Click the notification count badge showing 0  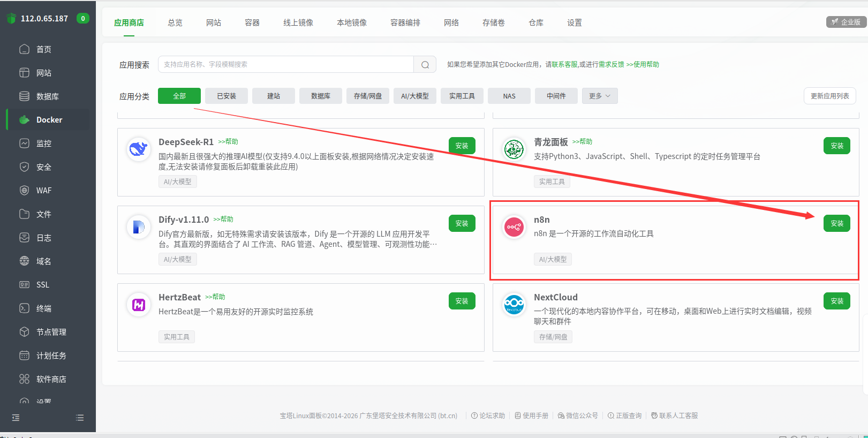coord(82,18)
